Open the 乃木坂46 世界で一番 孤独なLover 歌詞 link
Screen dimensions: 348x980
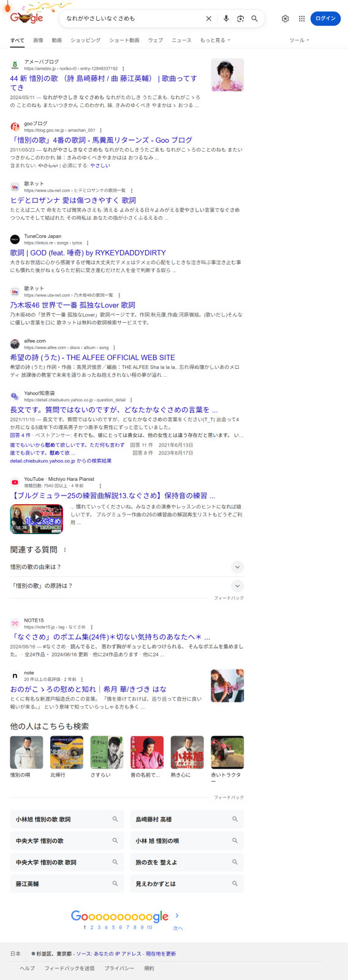click(x=72, y=305)
